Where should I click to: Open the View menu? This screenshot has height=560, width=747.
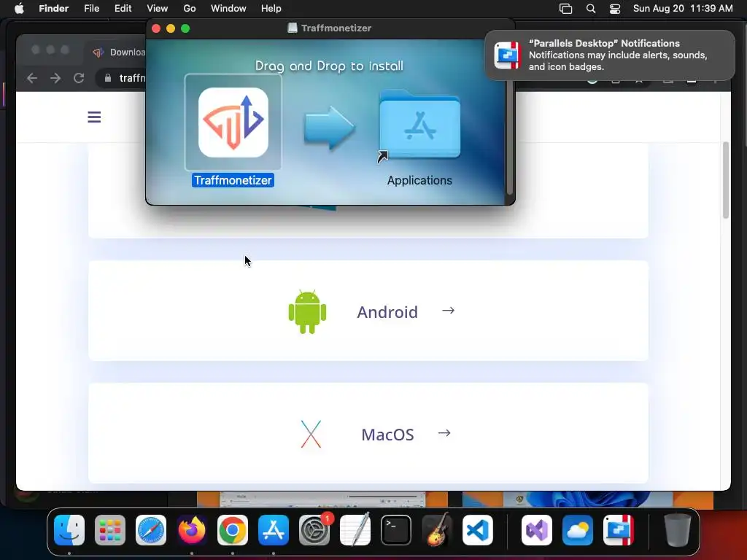158,8
